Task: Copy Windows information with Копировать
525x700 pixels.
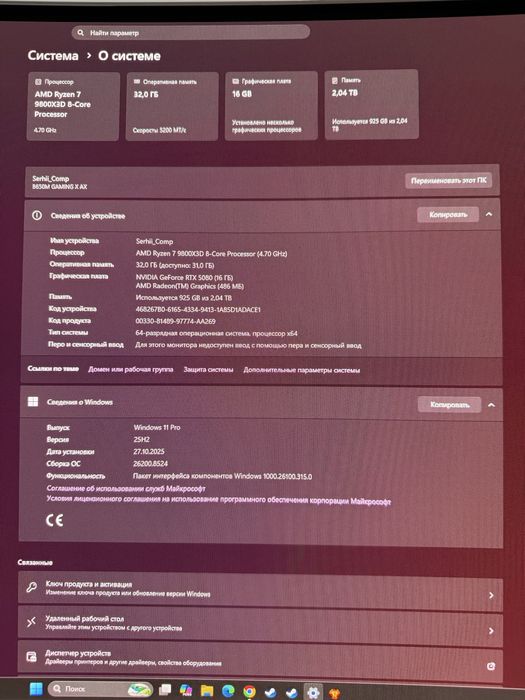Action: coord(450,404)
